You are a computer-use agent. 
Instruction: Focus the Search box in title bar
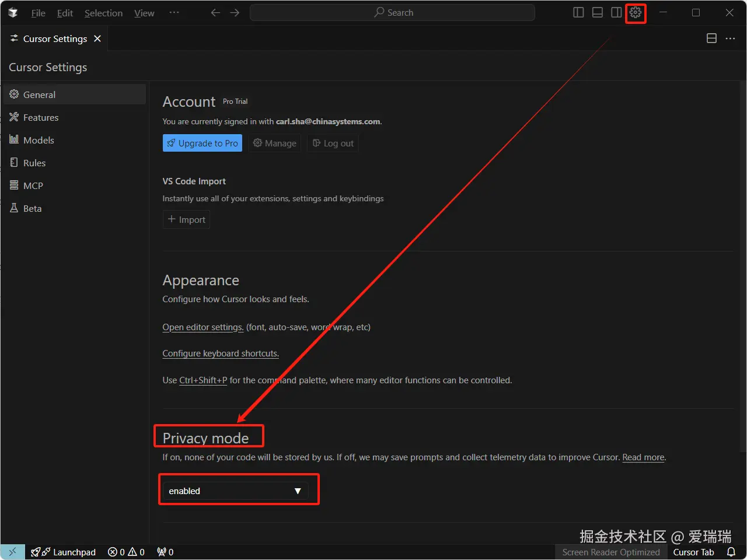[392, 13]
